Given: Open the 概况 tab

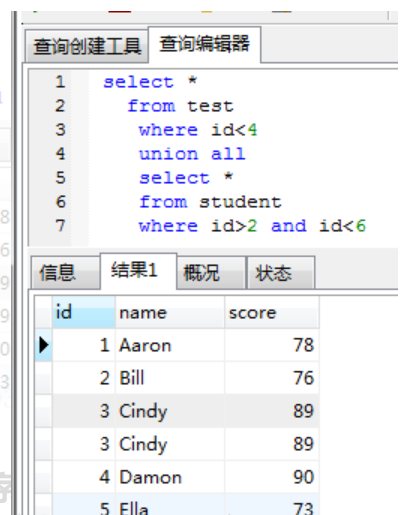Looking at the screenshot, I should (211, 273).
